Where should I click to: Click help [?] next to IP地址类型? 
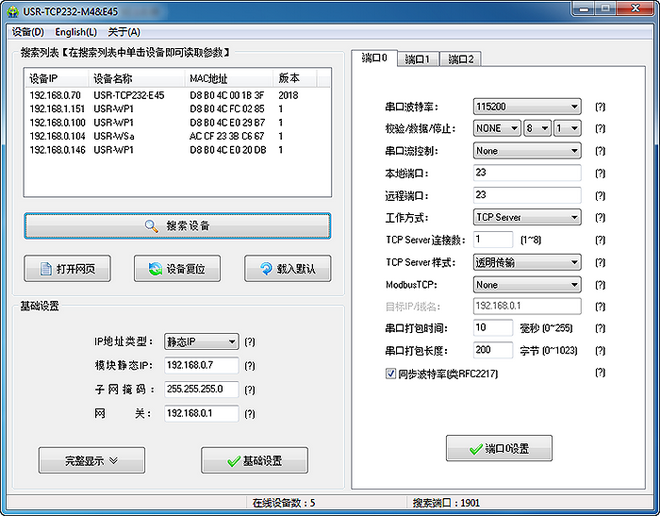250,342
